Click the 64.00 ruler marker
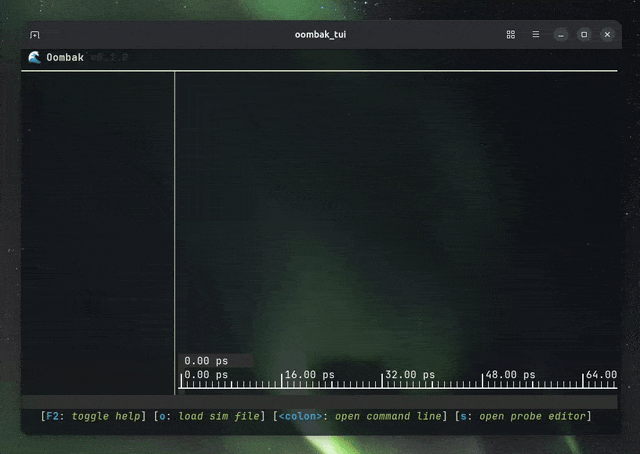The height and width of the screenshot is (454, 640). pos(602,375)
